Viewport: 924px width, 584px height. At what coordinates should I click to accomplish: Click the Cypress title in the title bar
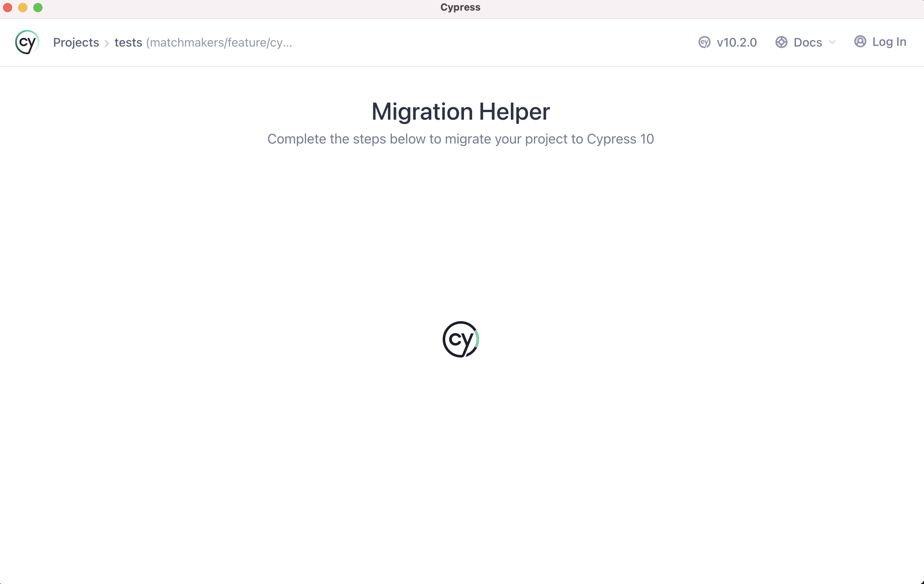coord(460,7)
